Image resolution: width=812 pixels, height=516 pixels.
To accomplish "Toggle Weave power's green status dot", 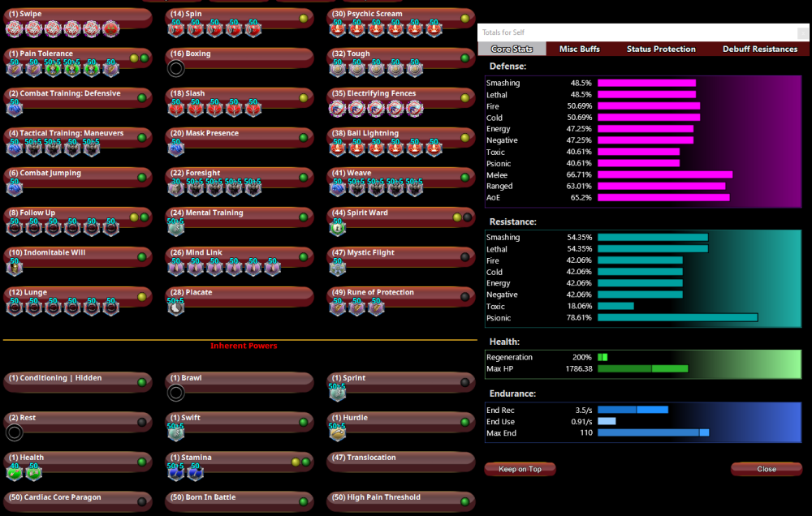I will pyautogui.click(x=465, y=178).
